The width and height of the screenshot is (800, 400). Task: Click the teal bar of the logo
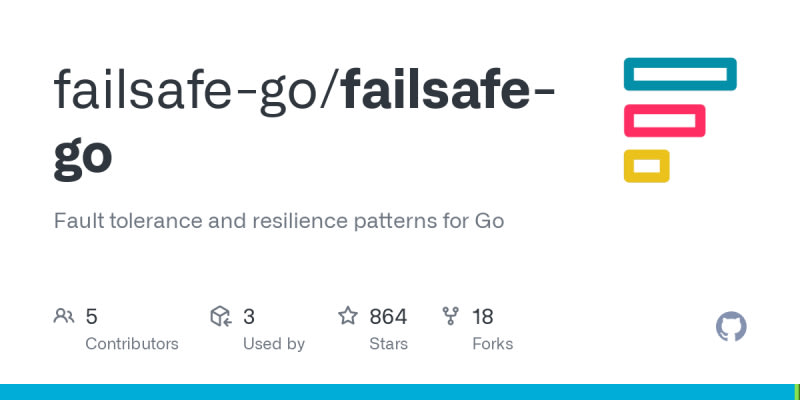(680, 74)
